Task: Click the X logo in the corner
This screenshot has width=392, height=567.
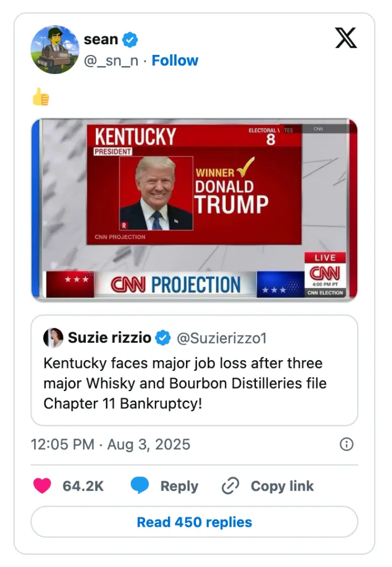Action: [346, 38]
